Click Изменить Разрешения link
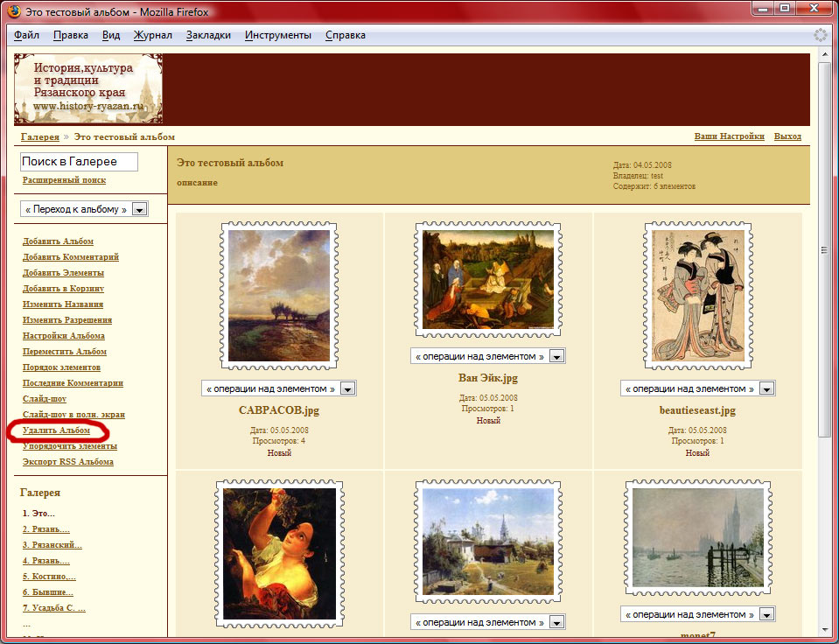This screenshot has width=839, height=644. 67,320
